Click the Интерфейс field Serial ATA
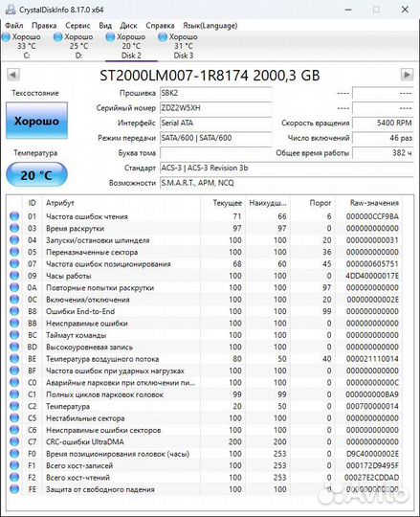Image resolution: width=420 pixels, height=517 pixels. coord(216,123)
